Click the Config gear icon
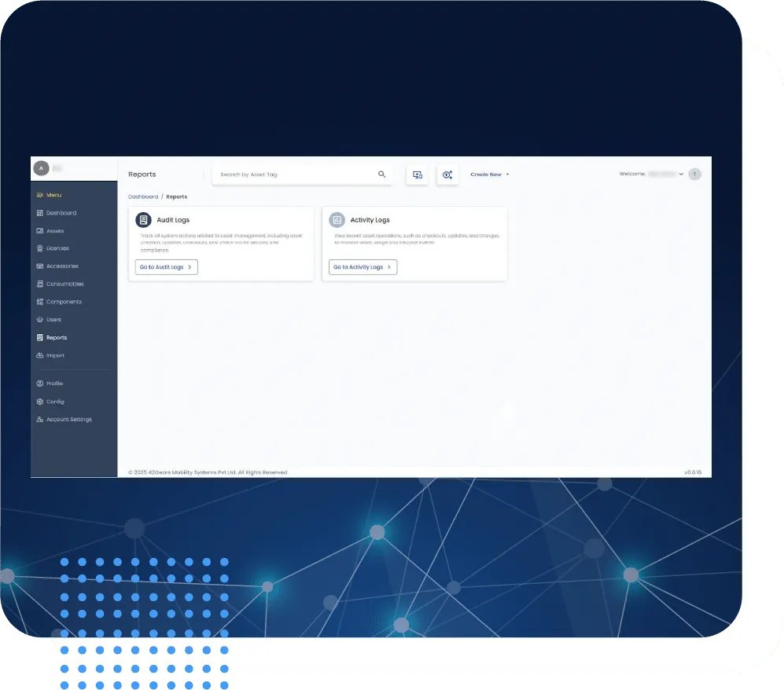784x690 pixels. [x=40, y=402]
